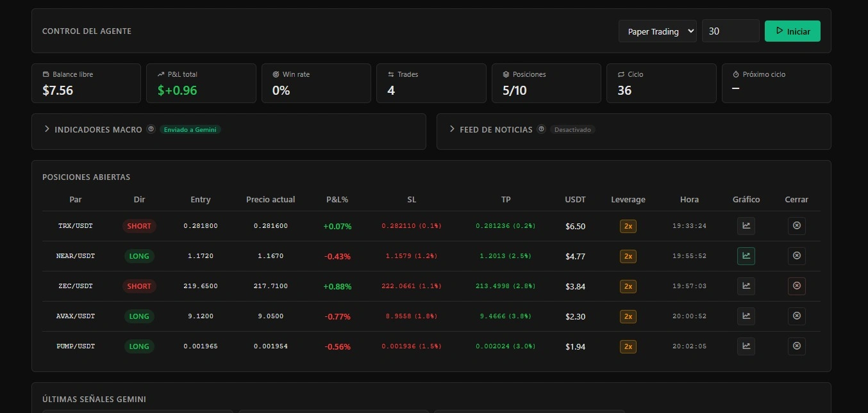Click the Precio actual column header

(271, 200)
